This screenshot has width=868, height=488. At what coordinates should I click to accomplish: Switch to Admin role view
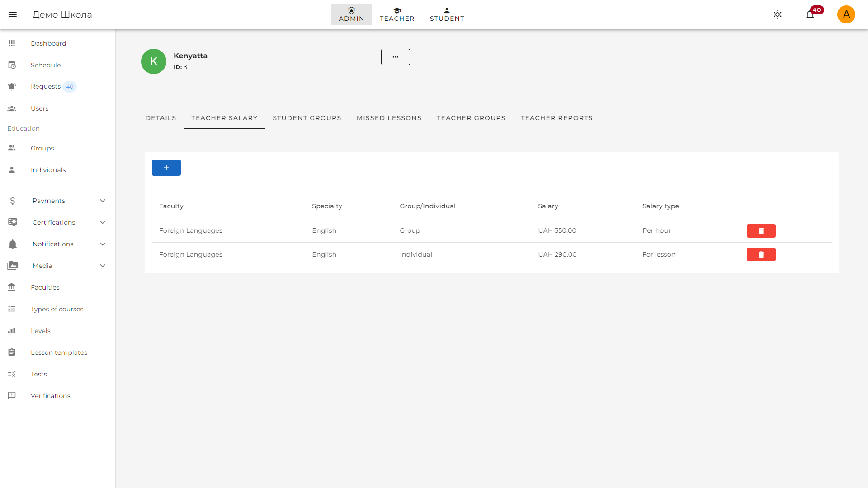click(x=351, y=14)
